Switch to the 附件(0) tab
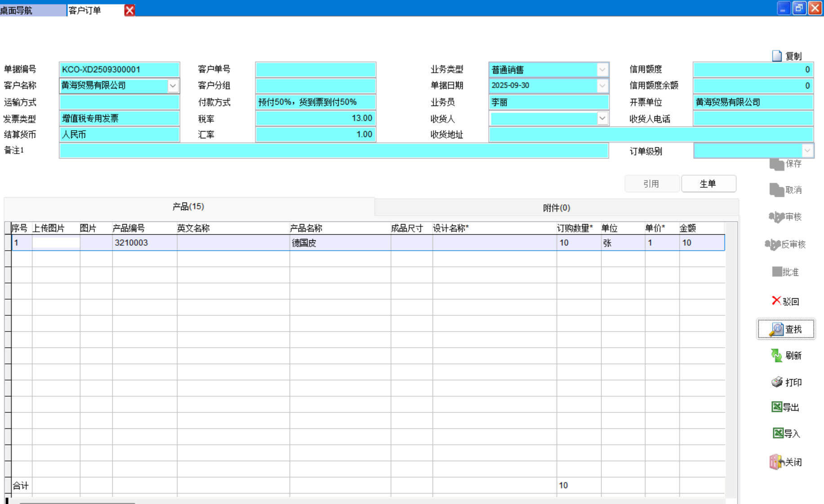 point(556,208)
